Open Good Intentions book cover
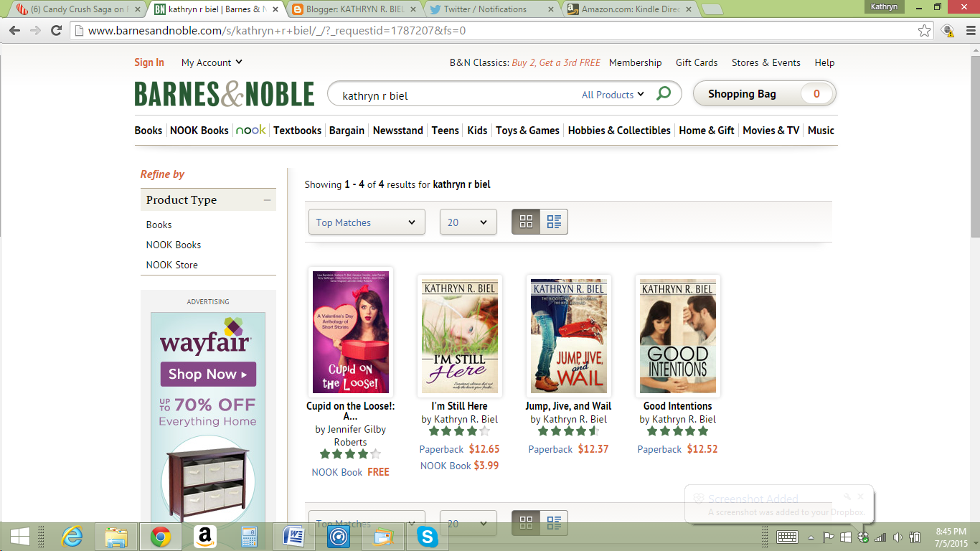Viewport: 980px width, 551px height. pyautogui.click(x=678, y=336)
